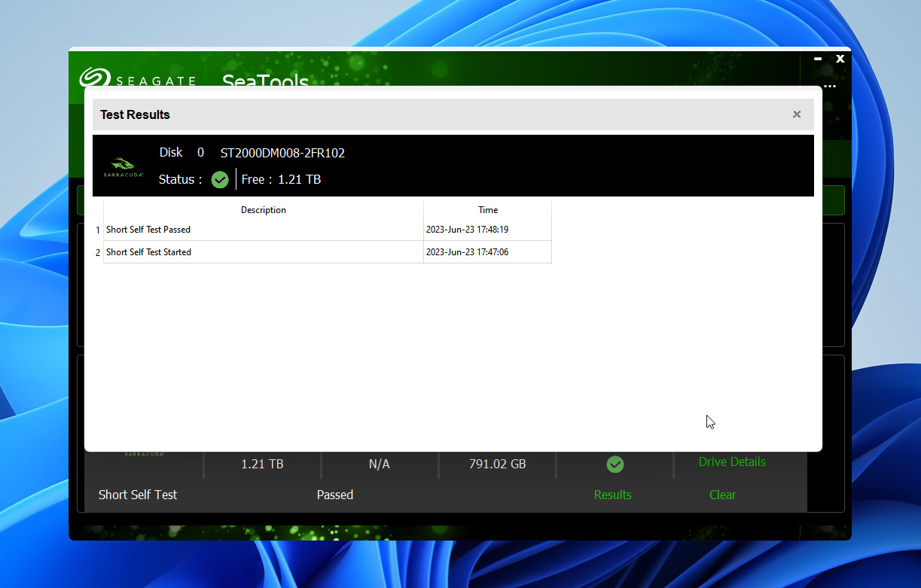The height and width of the screenshot is (588, 921).
Task: Click the Barracuda logo in Test Results
Action: [123, 166]
